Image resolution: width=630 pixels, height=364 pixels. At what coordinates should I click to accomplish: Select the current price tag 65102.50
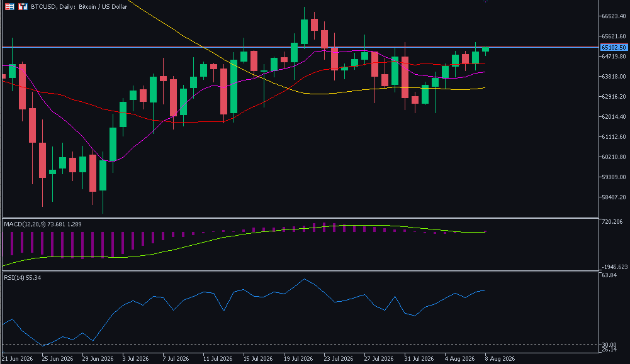pyautogui.click(x=614, y=47)
